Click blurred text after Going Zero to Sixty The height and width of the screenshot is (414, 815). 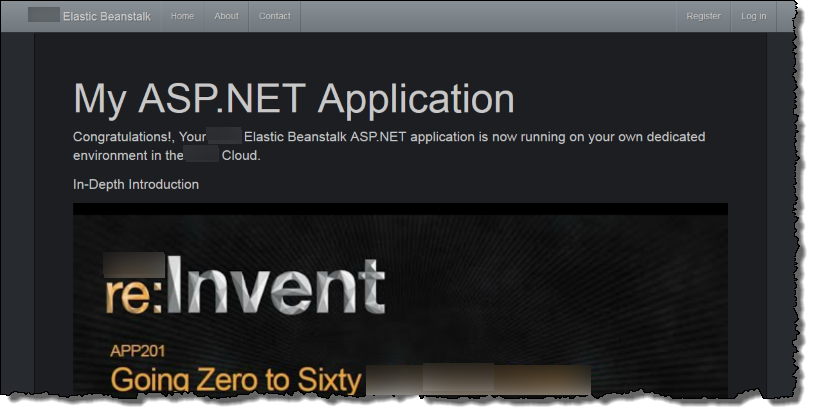(x=478, y=380)
